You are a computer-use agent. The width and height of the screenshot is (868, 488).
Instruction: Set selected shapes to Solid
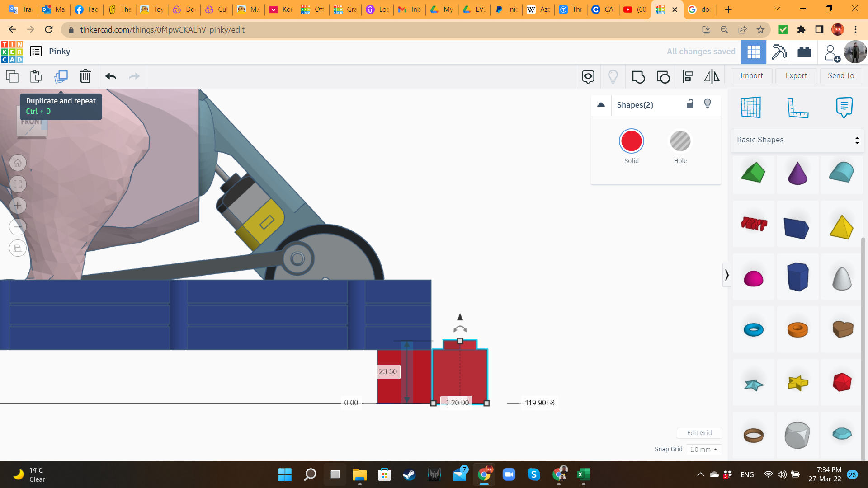631,141
